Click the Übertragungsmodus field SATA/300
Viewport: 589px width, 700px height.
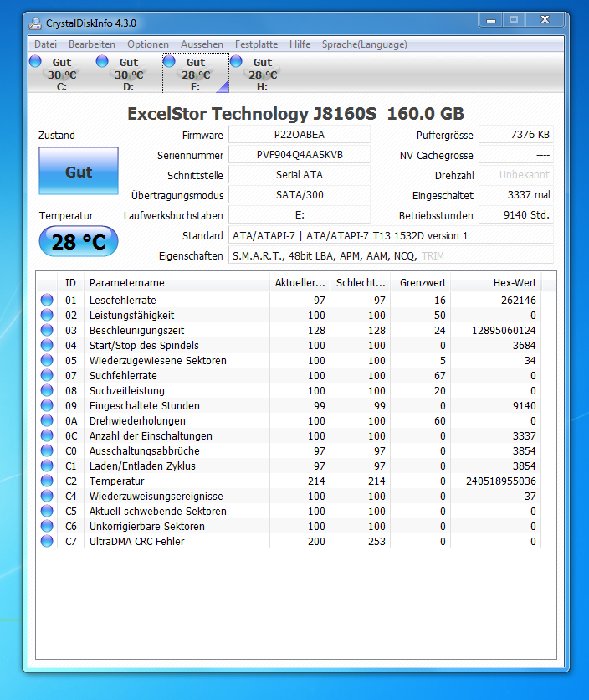point(300,195)
